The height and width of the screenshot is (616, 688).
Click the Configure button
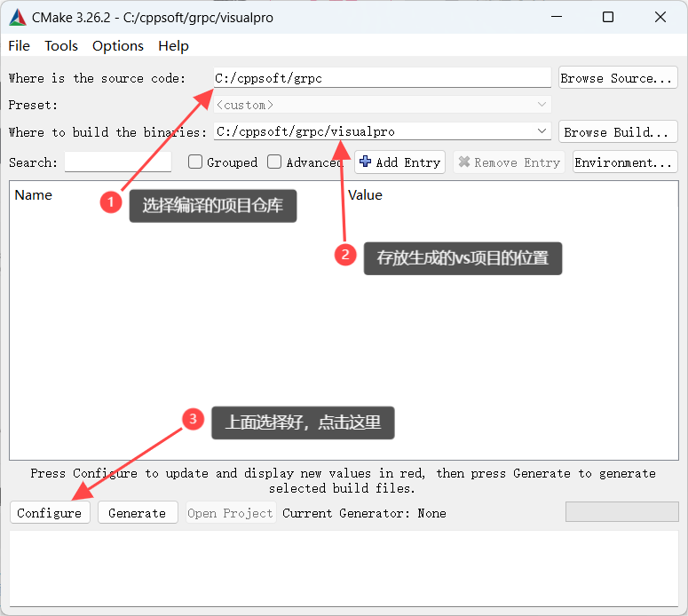pyautogui.click(x=50, y=512)
